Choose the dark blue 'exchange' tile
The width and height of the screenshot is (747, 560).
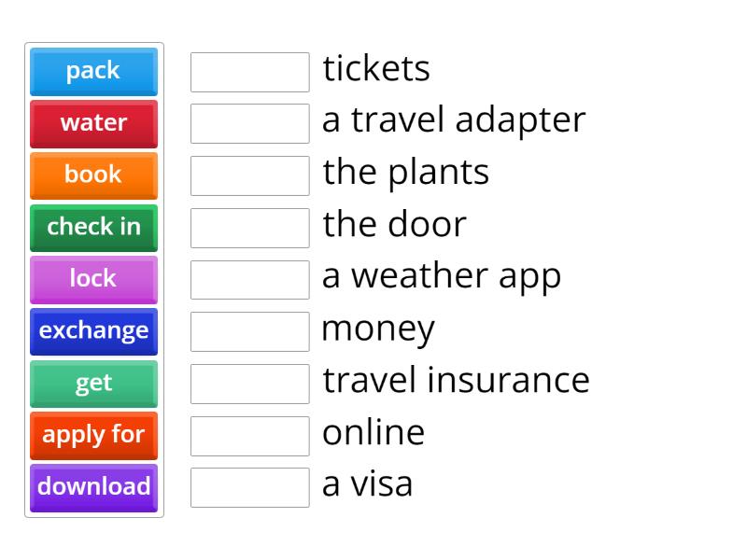[x=93, y=330]
